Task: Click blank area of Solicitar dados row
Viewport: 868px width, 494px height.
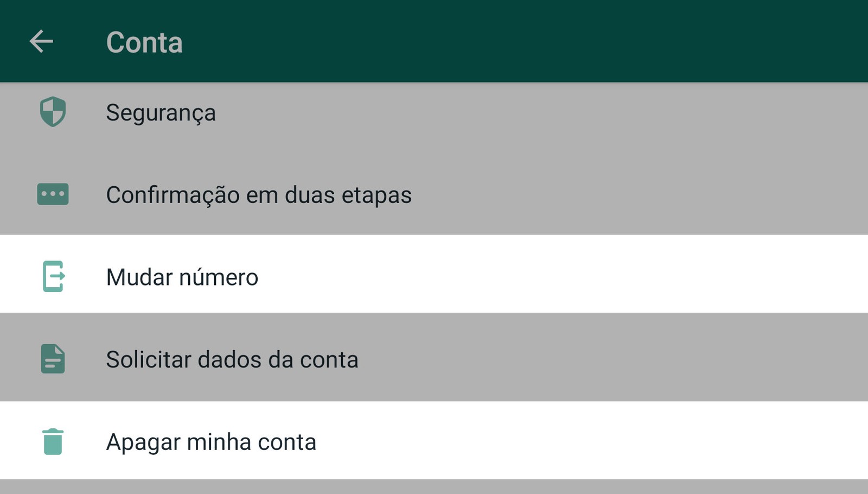Action: (x=597, y=358)
